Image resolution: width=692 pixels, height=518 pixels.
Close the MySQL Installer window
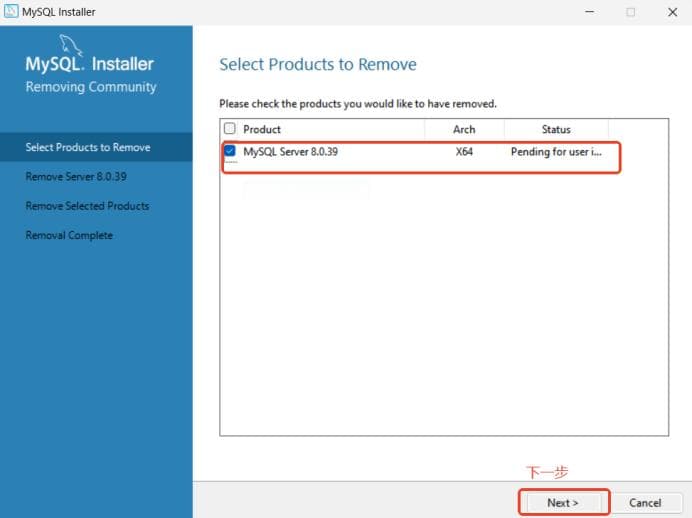click(x=672, y=12)
